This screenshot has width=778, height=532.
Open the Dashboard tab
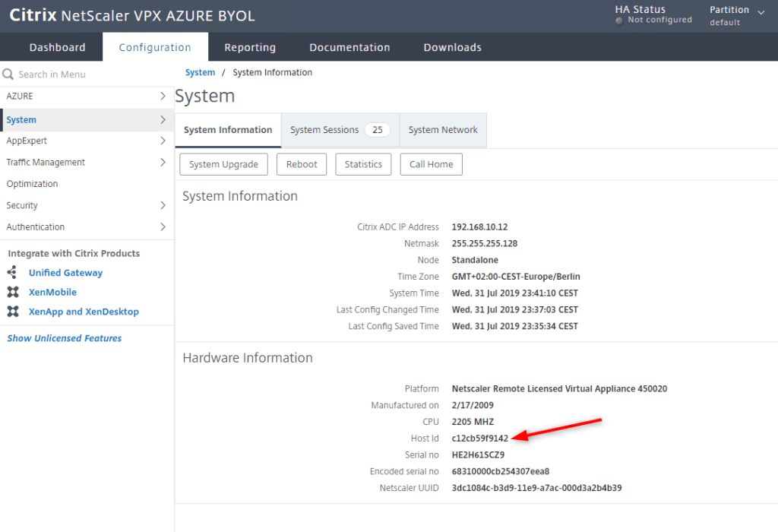click(57, 47)
